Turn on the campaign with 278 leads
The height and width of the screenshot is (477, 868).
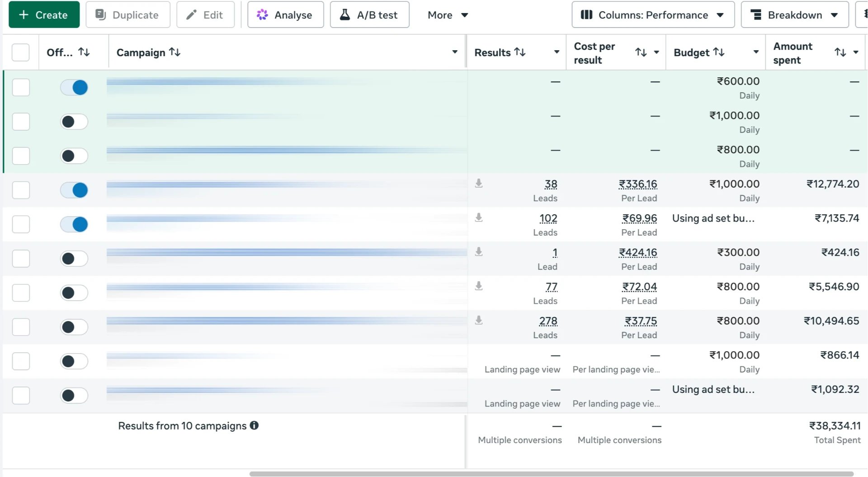click(x=74, y=327)
